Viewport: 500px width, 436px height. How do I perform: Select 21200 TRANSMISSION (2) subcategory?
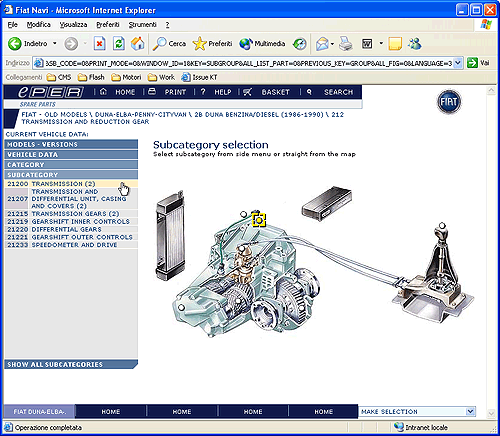pos(71,184)
